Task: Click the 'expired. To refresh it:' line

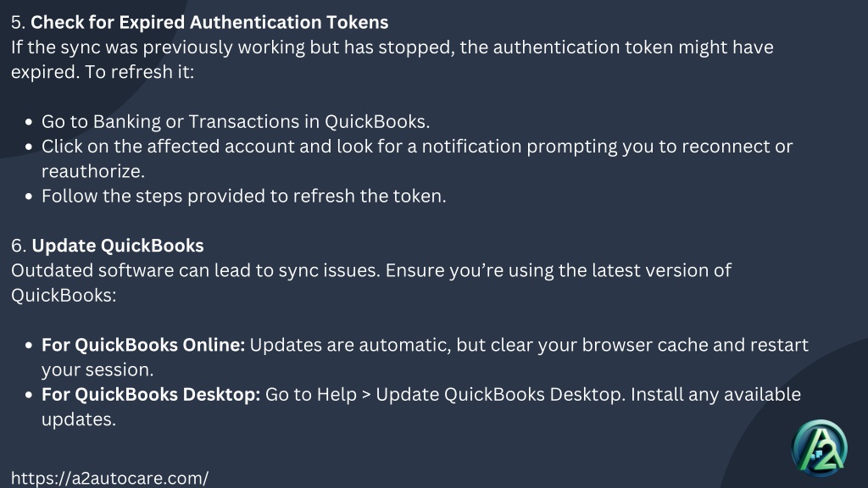Action: click(103, 72)
